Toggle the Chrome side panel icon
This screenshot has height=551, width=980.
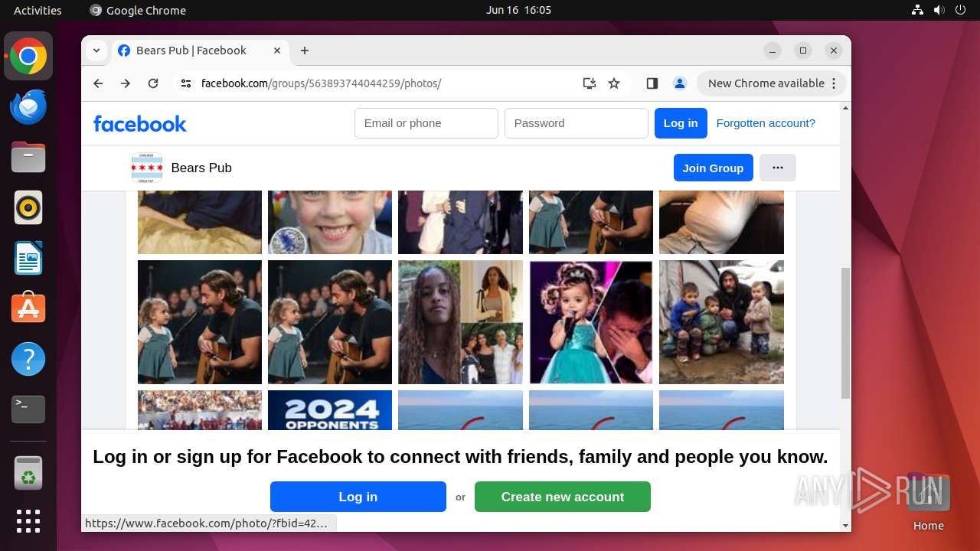(x=652, y=83)
